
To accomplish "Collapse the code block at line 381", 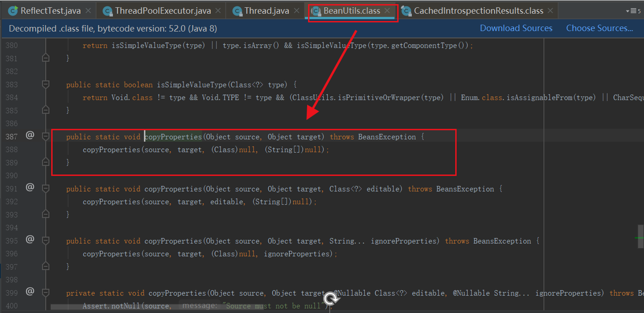I will [45, 58].
